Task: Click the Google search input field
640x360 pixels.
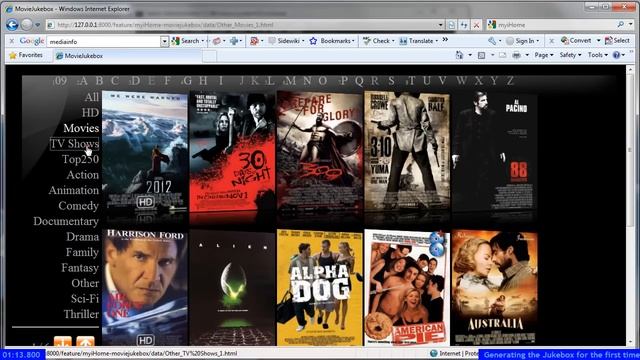Action: [103, 41]
